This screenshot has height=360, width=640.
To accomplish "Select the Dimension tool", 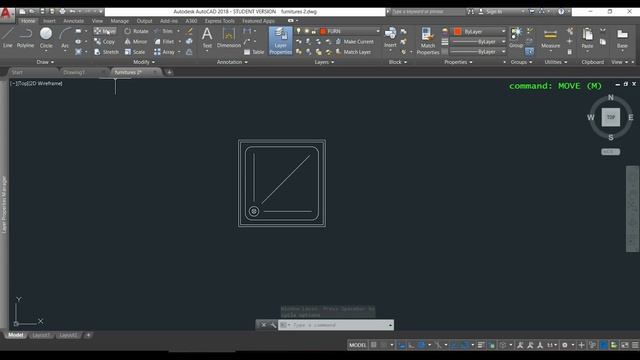I will pos(229,38).
